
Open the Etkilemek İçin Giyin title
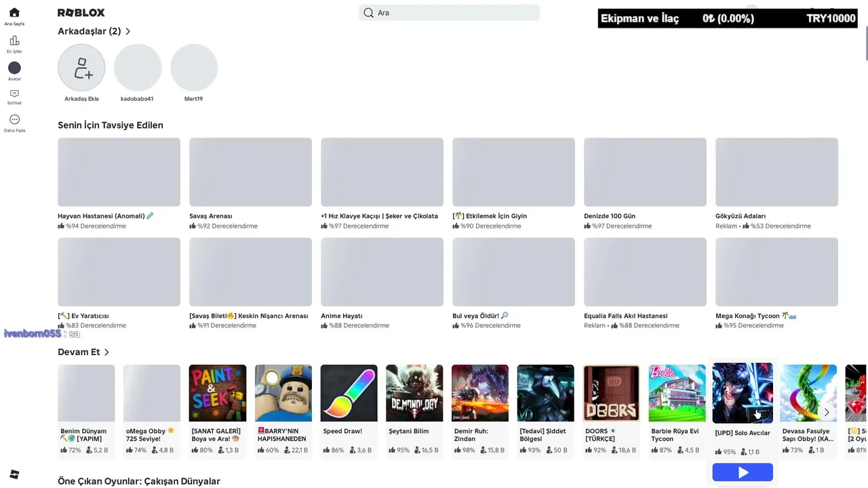point(490,216)
